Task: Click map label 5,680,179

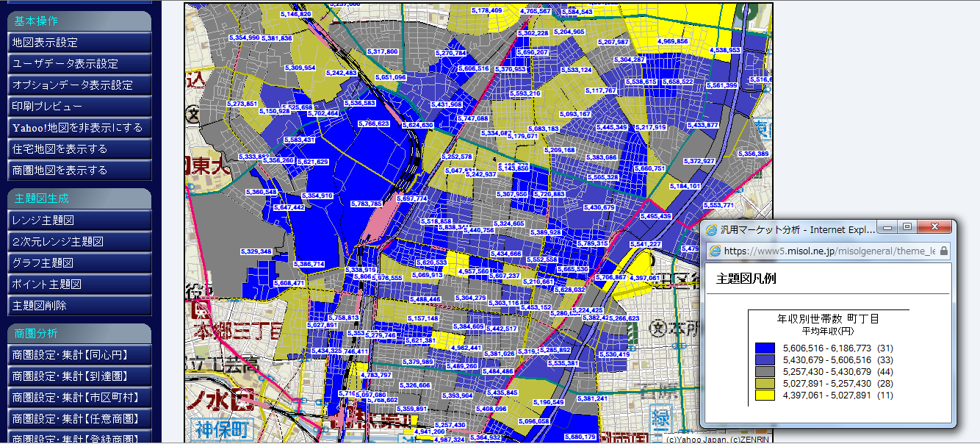Action: [581, 437]
